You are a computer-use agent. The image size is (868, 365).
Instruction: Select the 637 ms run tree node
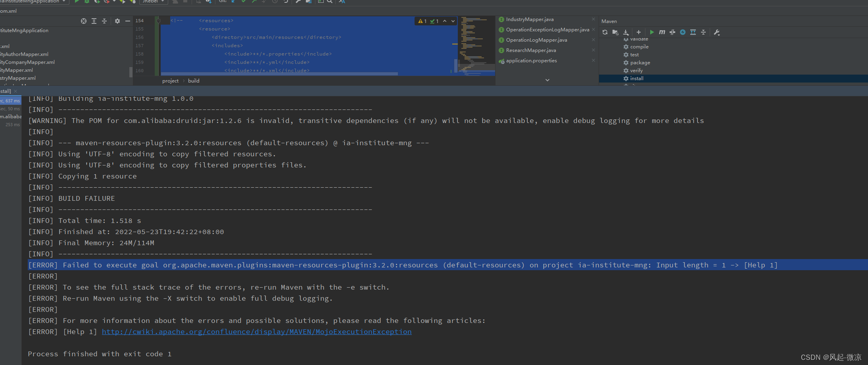10,101
